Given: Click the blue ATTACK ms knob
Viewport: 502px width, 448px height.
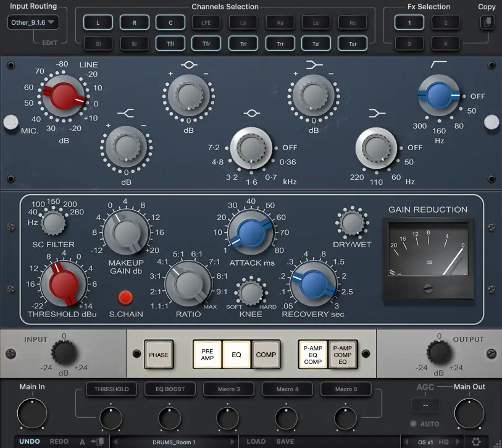Looking at the screenshot, I should (x=251, y=232).
